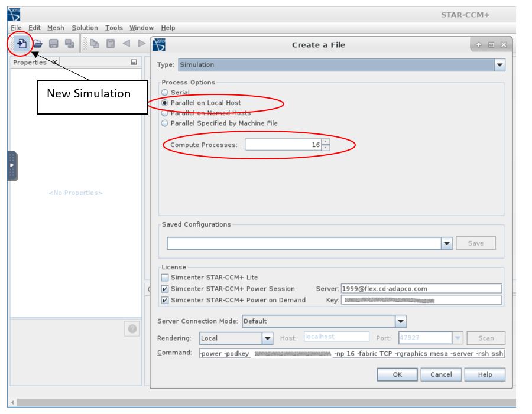532x414 pixels.
Task: Open the Rendering Local dropdown
Action: (267, 338)
